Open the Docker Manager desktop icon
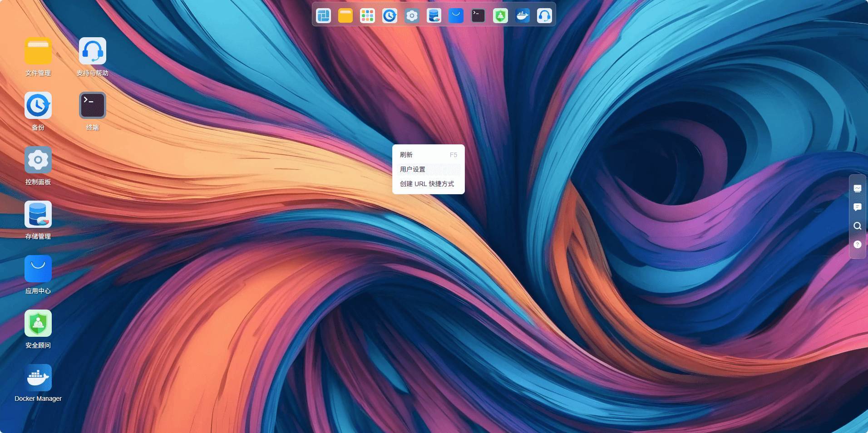868x433 pixels. [38, 378]
